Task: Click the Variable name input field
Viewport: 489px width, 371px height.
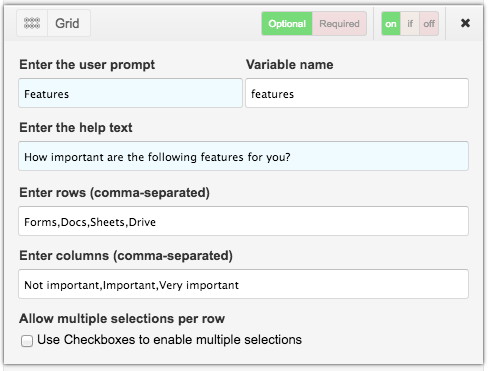Action: click(357, 93)
